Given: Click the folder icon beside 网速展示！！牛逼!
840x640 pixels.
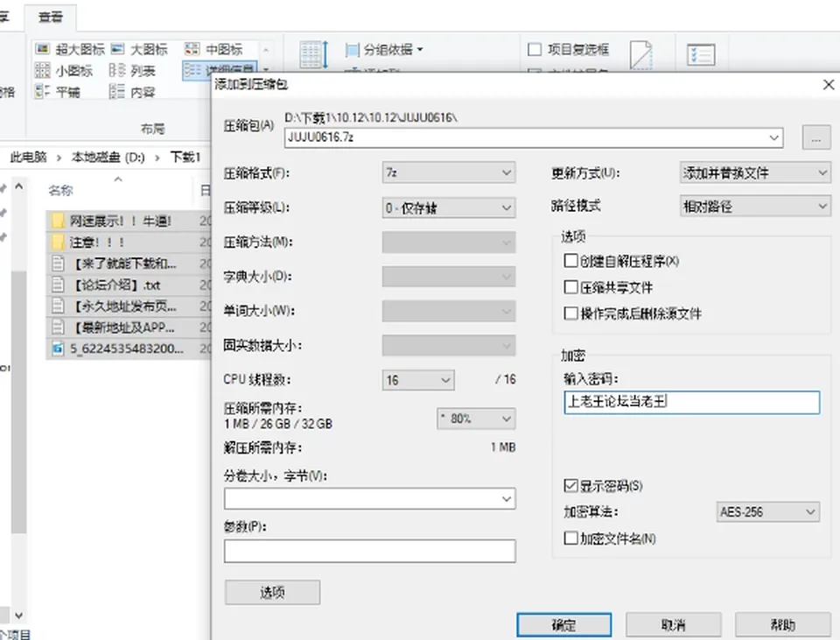Looking at the screenshot, I should coord(59,221).
